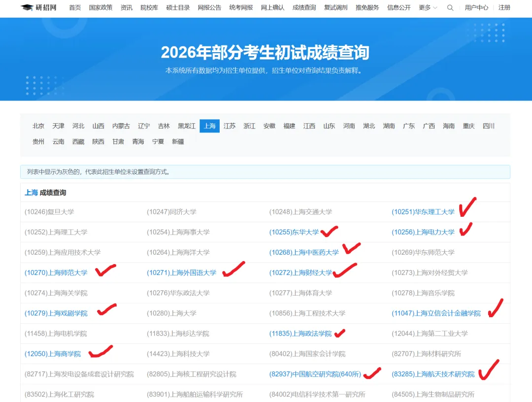Select the 广东 province tab
The width and height of the screenshot is (532, 402).
(409, 126)
